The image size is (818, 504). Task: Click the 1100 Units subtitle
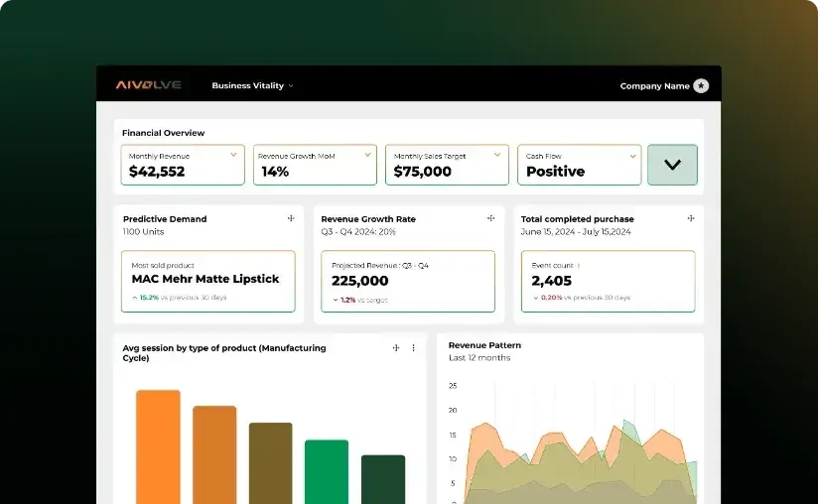coord(144,231)
